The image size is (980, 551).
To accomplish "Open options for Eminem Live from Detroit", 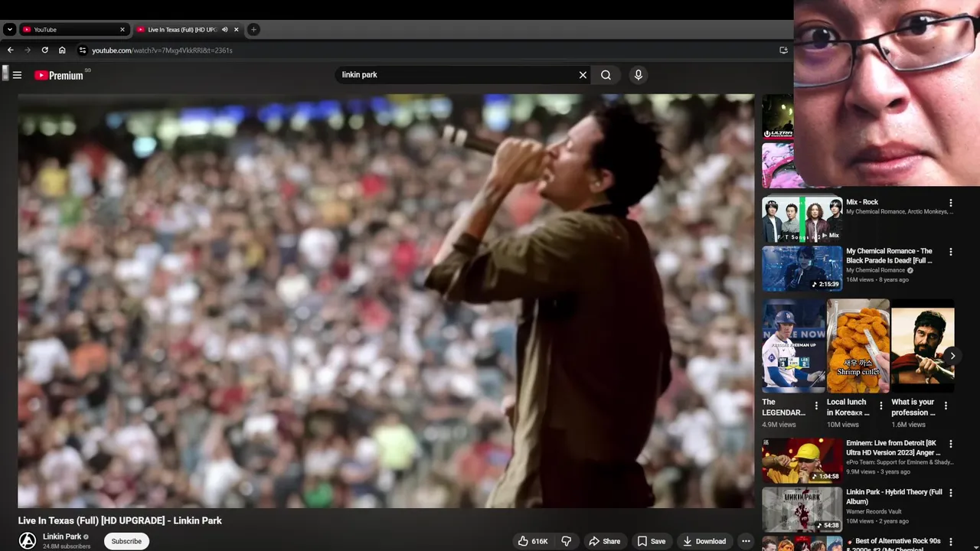I will [951, 444].
